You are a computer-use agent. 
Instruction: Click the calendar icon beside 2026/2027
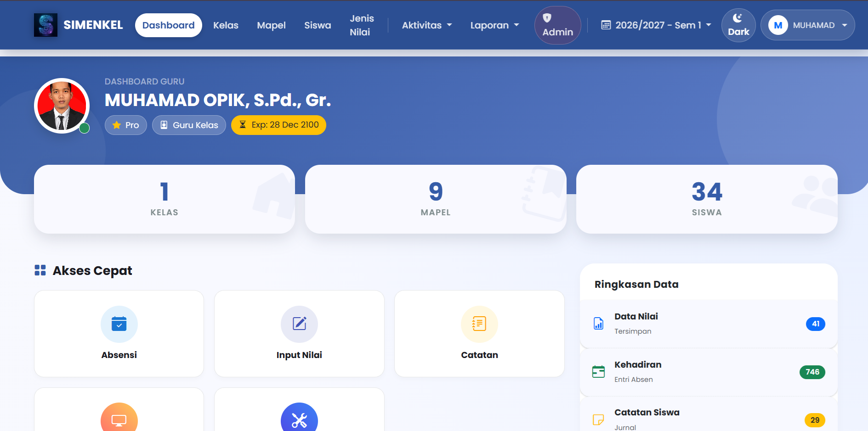(606, 25)
